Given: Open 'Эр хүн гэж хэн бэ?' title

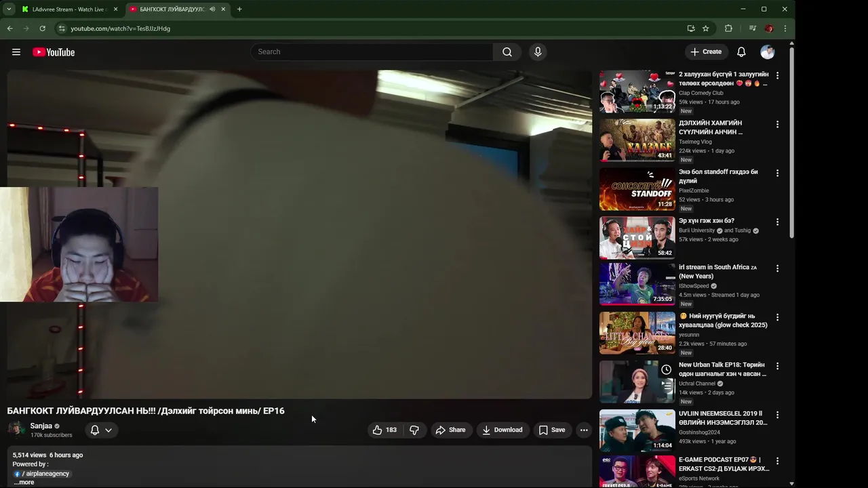Looking at the screenshot, I should pyautogui.click(x=707, y=221).
